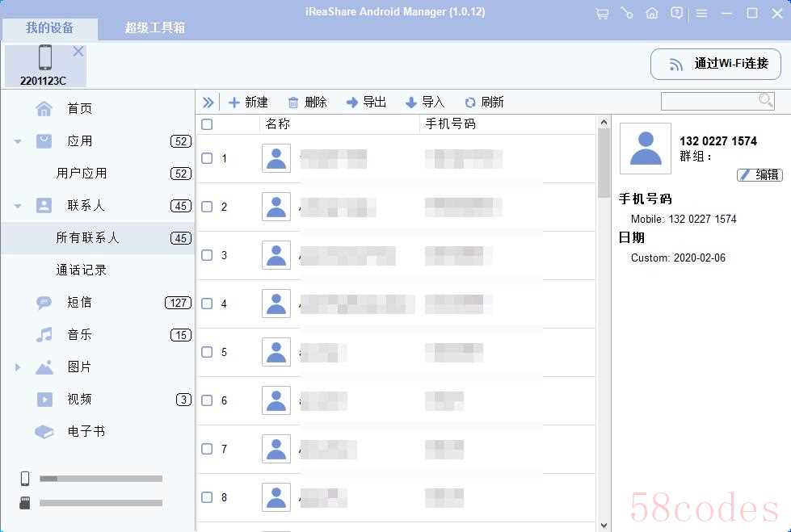The image size is (791, 532).
Task: Collapse the 联系人 tree section
Action: [18, 206]
